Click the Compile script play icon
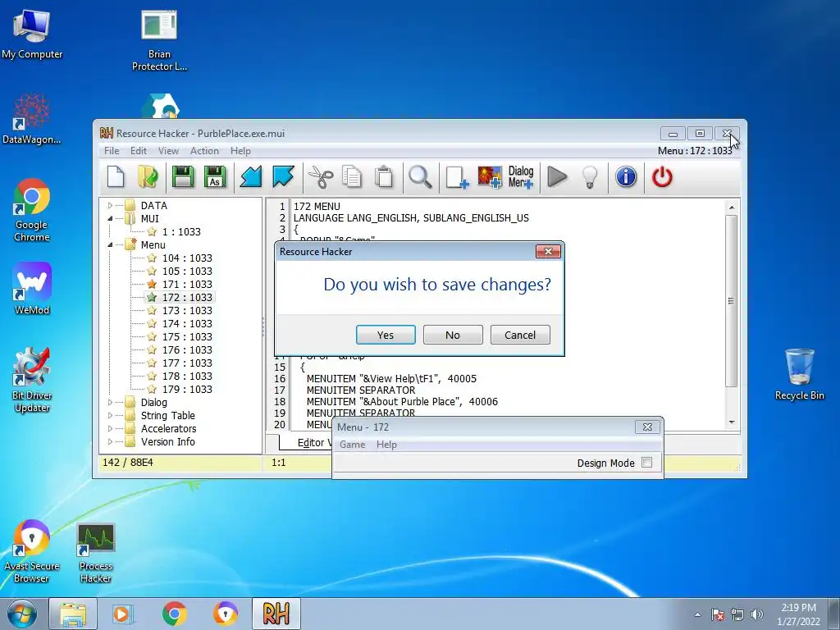 [x=557, y=177]
